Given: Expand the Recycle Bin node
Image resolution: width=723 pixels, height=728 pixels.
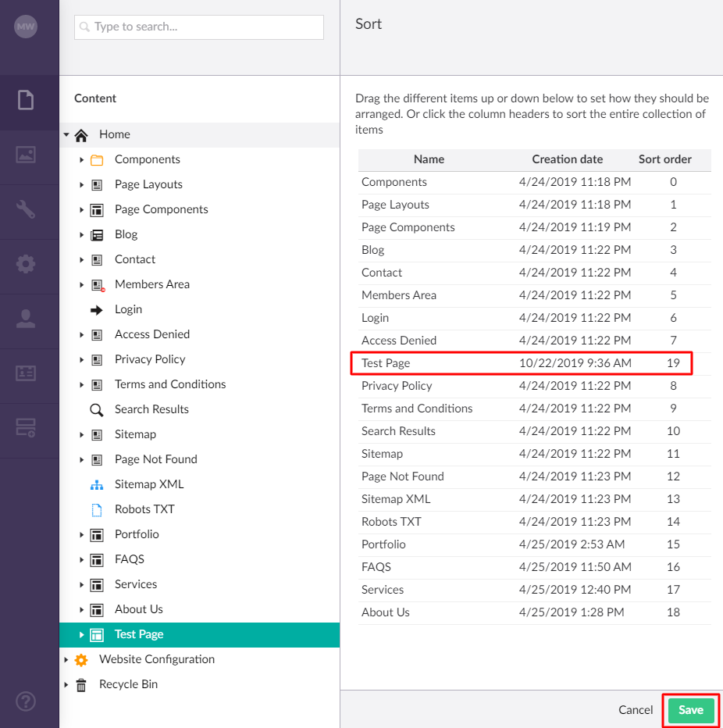Looking at the screenshot, I should [x=66, y=684].
